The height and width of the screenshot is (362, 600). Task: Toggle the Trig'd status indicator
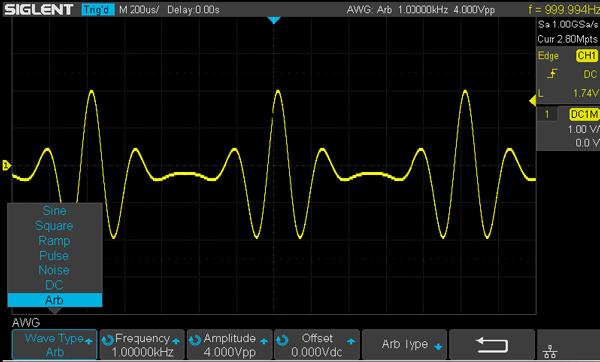pos(98,10)
